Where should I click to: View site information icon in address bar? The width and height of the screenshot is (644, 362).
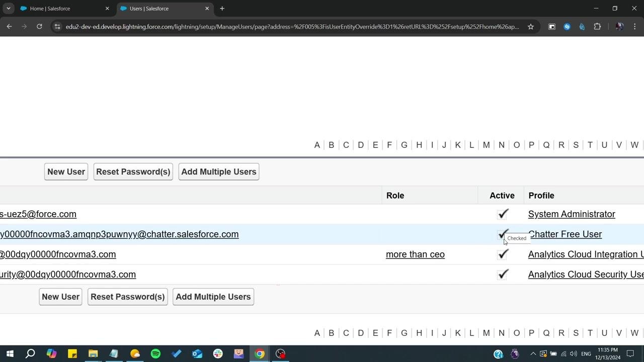click(57, 27)
